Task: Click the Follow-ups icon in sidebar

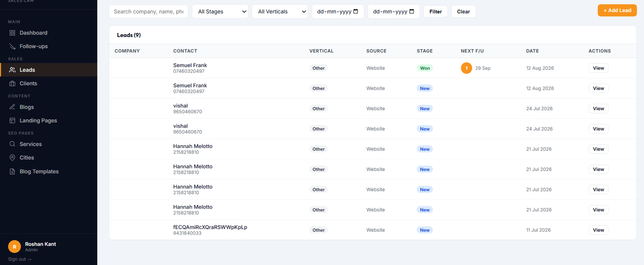Action: point(12,46)
